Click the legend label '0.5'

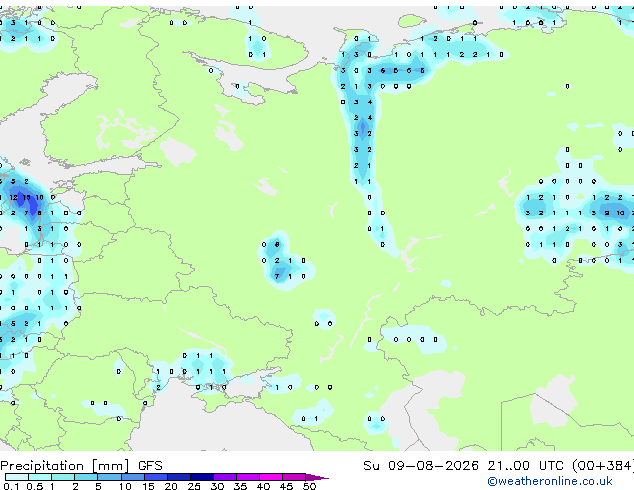point(34,486)
